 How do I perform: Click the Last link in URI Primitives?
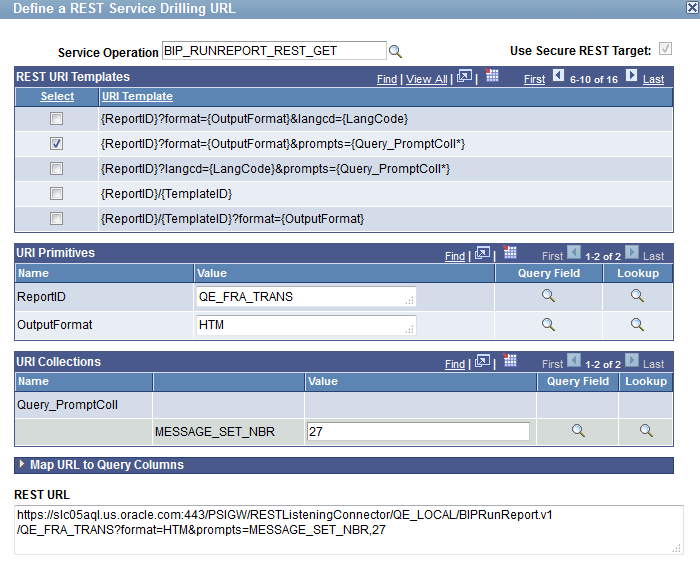click(654, 256)
